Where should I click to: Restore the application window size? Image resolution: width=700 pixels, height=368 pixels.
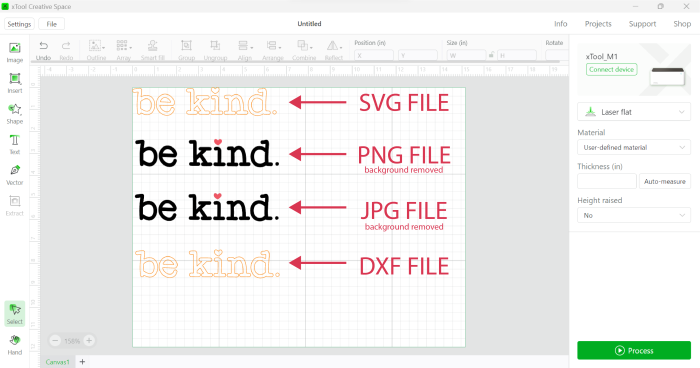coord(661,6)
